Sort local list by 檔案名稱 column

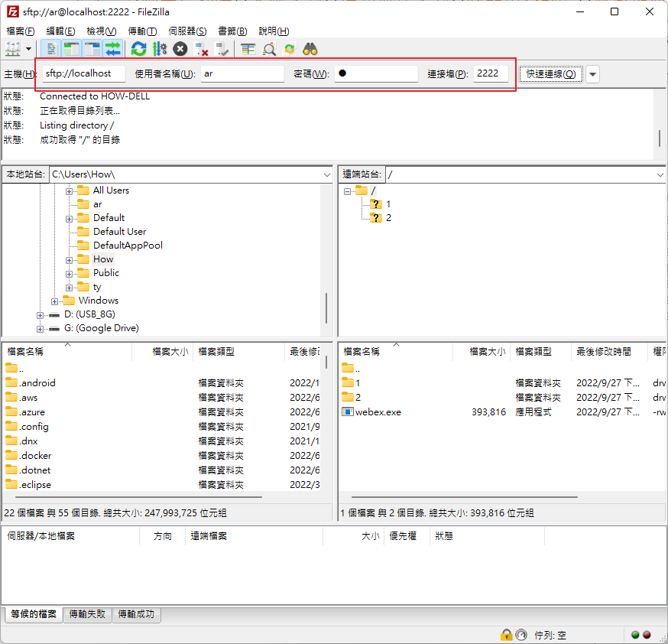point(68,352)
